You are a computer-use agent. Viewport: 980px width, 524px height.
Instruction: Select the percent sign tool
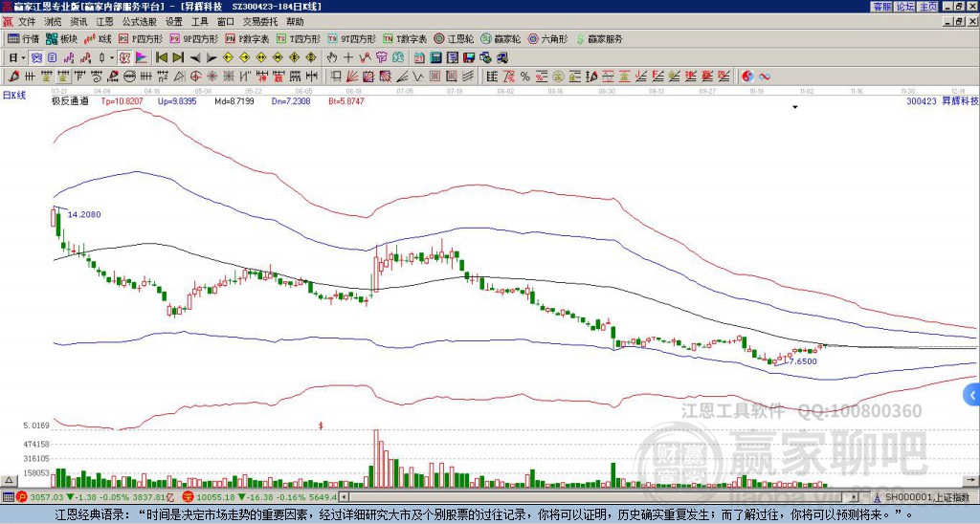[525, 76]
